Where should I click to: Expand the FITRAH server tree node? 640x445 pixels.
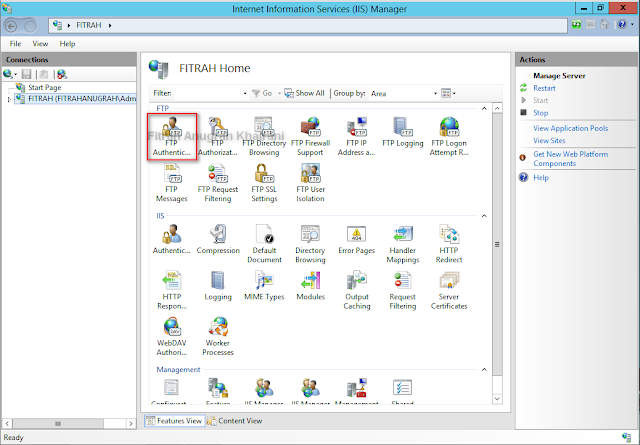point(9,99)
